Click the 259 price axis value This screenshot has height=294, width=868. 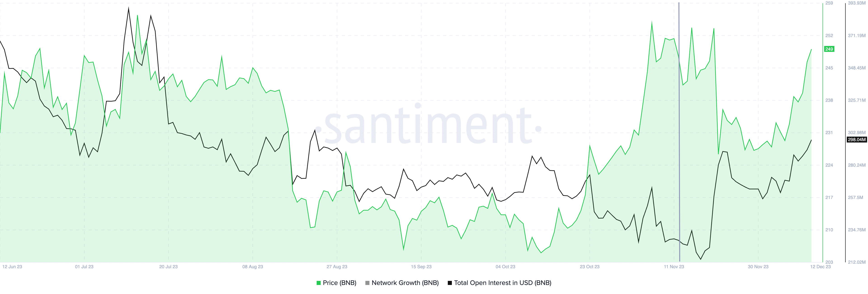[829, 3]
